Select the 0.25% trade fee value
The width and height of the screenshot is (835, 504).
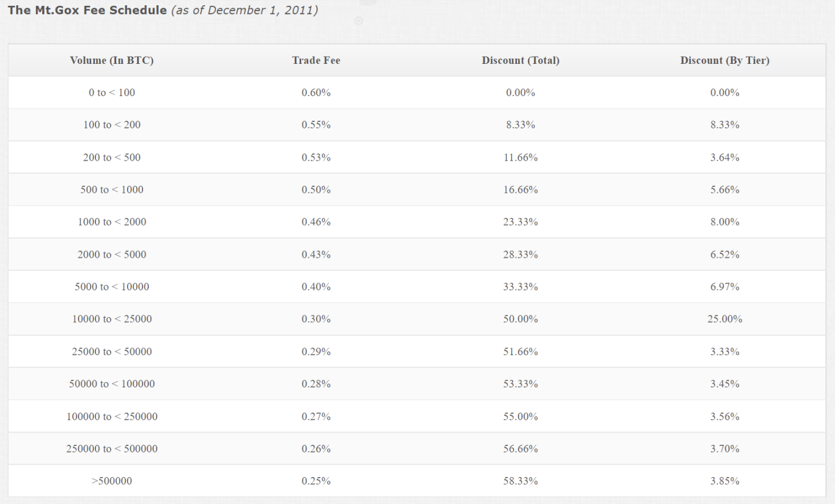(316, 481)
